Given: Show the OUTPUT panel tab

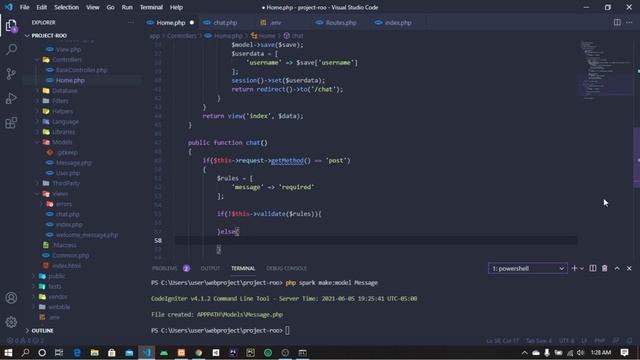Looking at the screenshot, I should 210,268.
